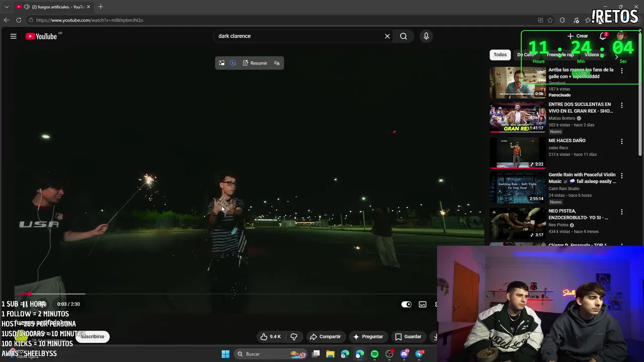Open the browser media control music icon
The height and width of the screenshot is (362, 644).
(576, 20)
